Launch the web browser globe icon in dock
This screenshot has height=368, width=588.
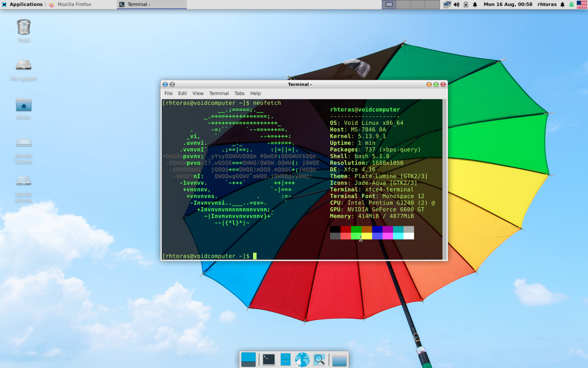pos(302,359)
